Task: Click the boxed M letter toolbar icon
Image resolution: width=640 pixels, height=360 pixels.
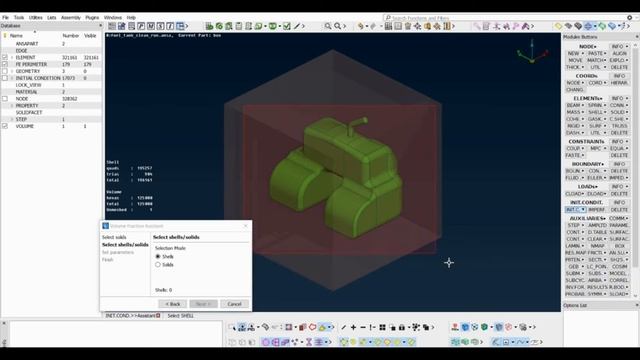Action: coord(151,26)
